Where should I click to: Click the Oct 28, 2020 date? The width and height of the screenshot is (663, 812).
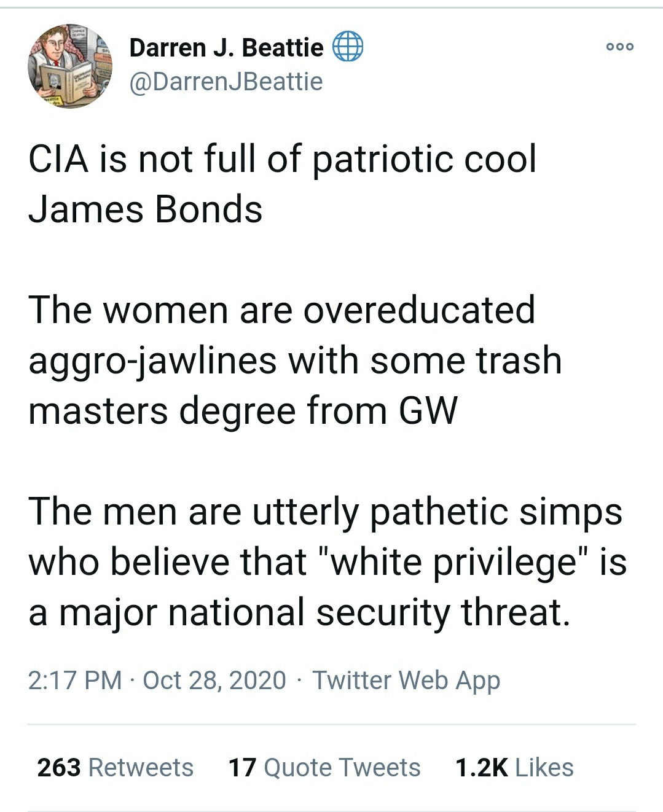click(x=214, y=680)
